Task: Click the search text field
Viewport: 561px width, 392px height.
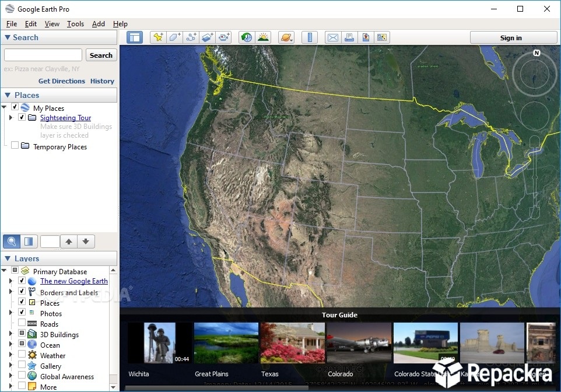Action: point(43,55)
